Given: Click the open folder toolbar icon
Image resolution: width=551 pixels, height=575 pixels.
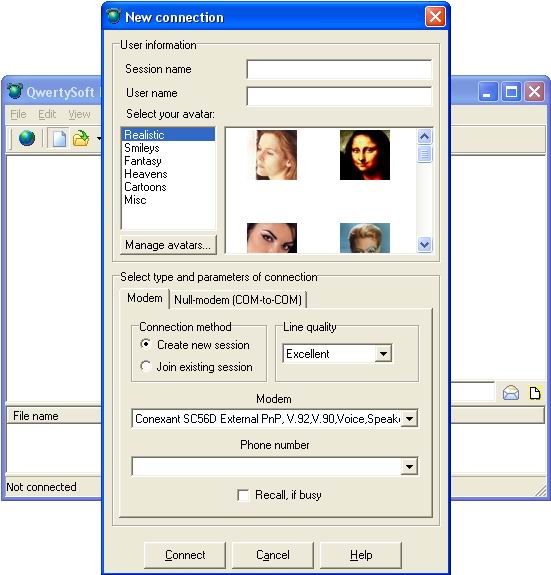Looking at the screenshot, I should point(81,138).
